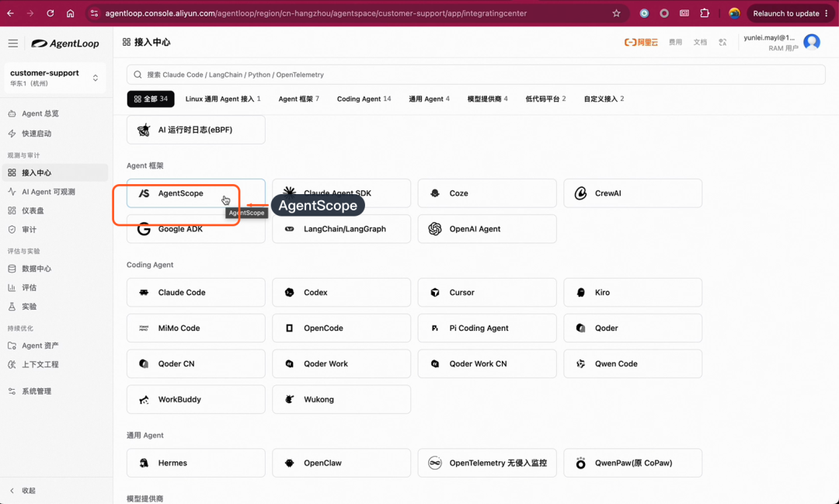
Task: Click the Claude Code icon
Action: 144,293
